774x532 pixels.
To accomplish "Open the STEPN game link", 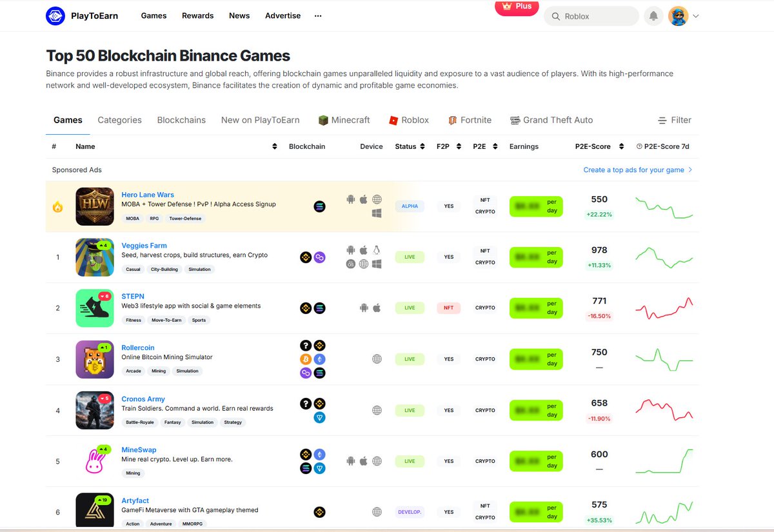I will 133,297.
